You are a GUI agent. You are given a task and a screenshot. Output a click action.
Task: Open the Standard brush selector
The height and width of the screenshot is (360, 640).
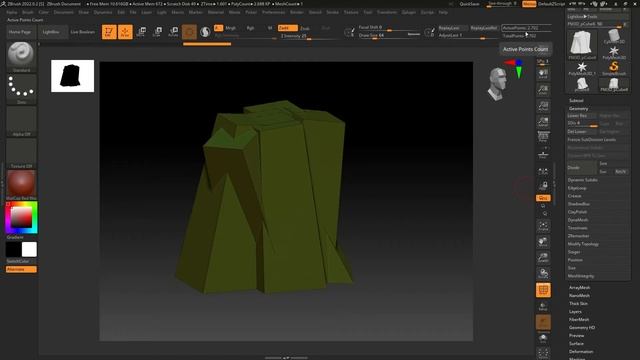(21, 57)
